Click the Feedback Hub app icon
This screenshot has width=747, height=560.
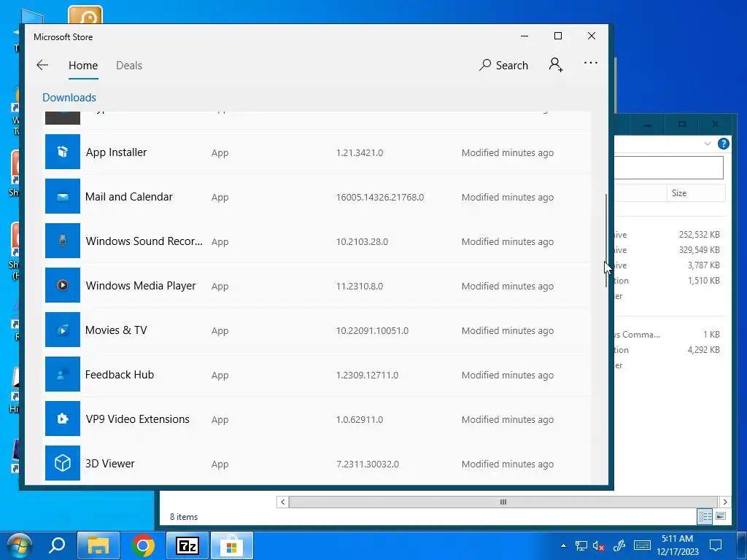pos(63,374)
